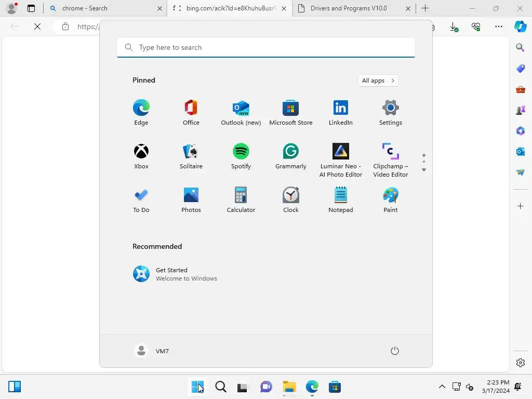
Task: Open Edge profile icon
Action: 12,8
